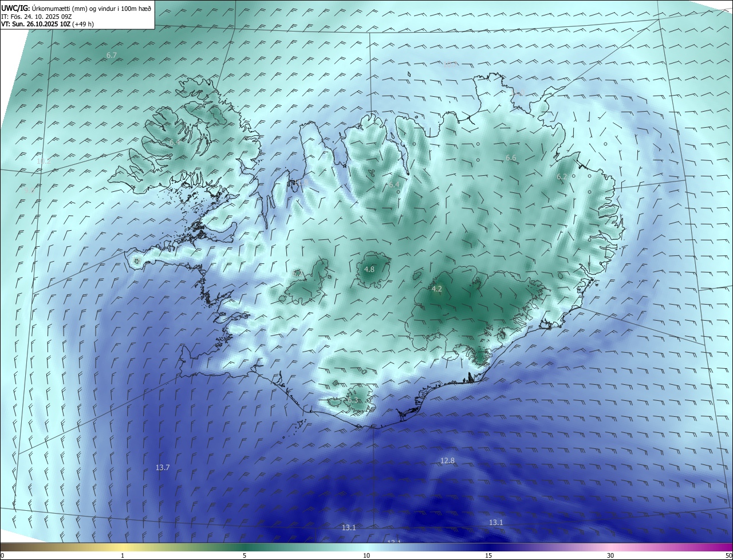
Task: Click the 10 tick label on the colorbar
Action: point(366,555)
